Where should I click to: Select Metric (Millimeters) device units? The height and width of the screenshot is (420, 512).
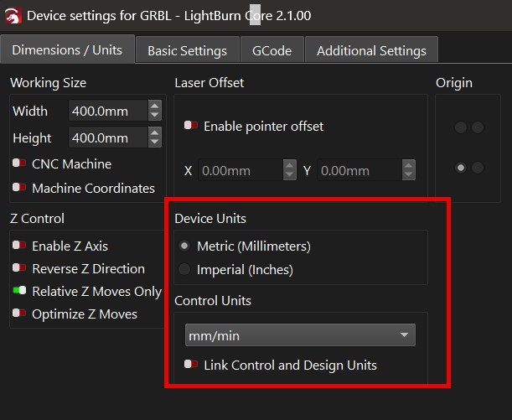coord(184,246)
